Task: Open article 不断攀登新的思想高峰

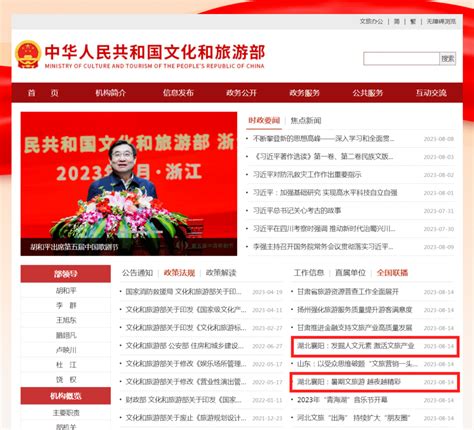Action: point(323,138)
